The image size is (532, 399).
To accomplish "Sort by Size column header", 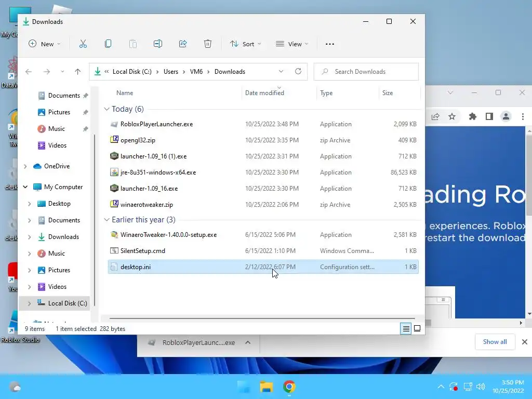I will click(x=388, y=93).
